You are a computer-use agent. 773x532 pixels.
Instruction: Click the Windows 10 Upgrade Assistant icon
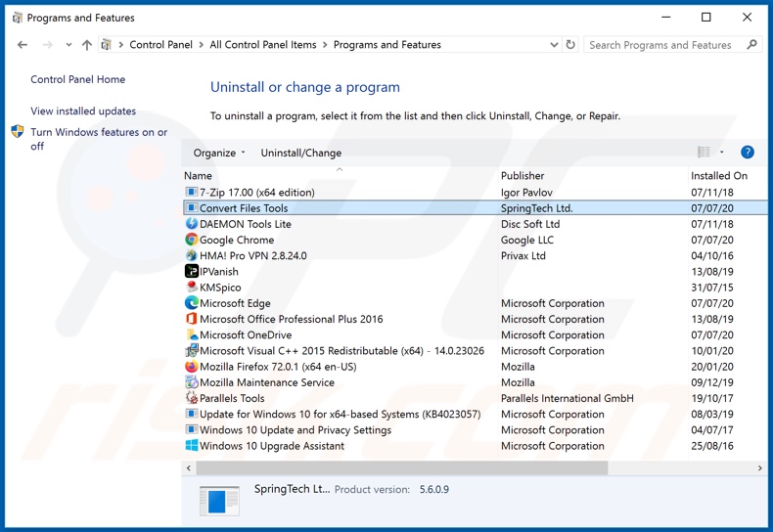[x=191, y=445]
